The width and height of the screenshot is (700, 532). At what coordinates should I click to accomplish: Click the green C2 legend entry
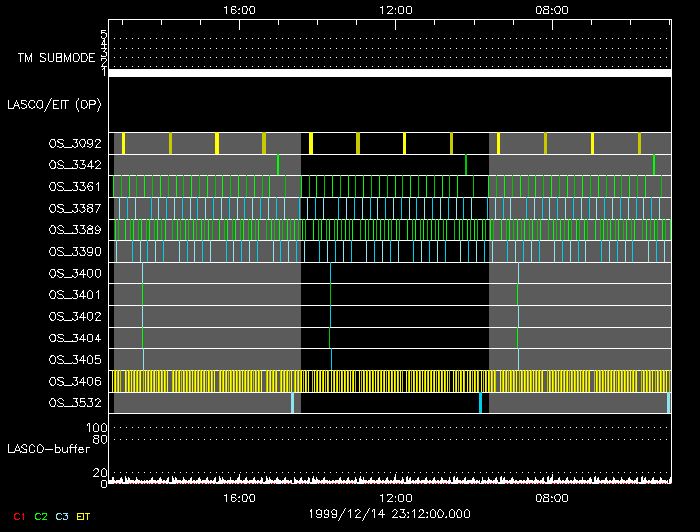[41, 516]
